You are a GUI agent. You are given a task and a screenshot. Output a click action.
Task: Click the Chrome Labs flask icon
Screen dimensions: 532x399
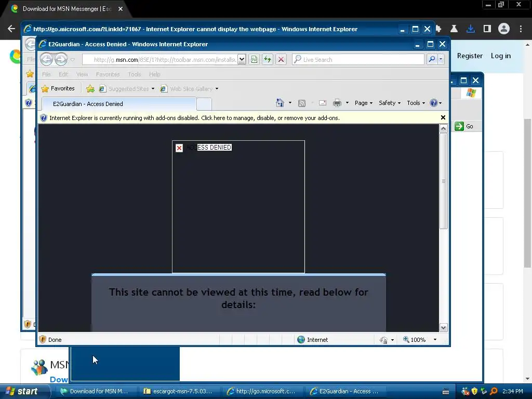coord(454,29)
